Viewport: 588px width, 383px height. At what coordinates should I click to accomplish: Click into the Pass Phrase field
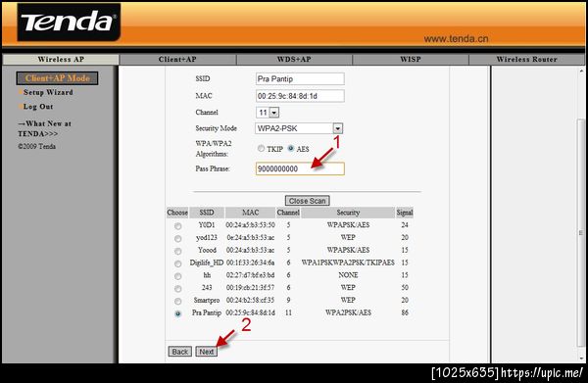(300, 168)
